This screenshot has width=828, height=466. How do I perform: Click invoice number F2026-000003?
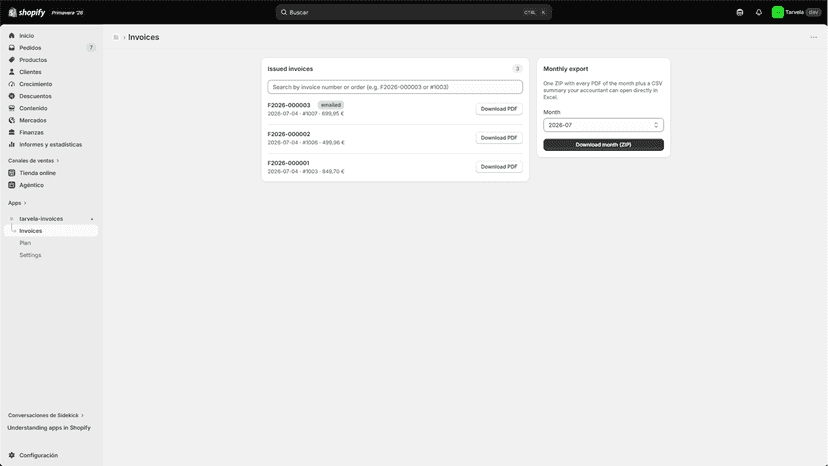289,105
